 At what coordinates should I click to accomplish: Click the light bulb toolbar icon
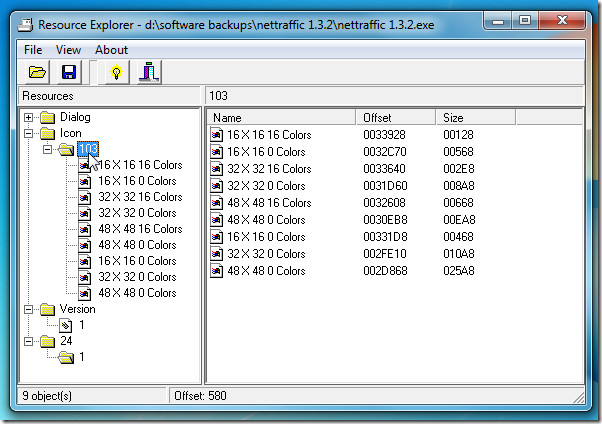point(115,72)
